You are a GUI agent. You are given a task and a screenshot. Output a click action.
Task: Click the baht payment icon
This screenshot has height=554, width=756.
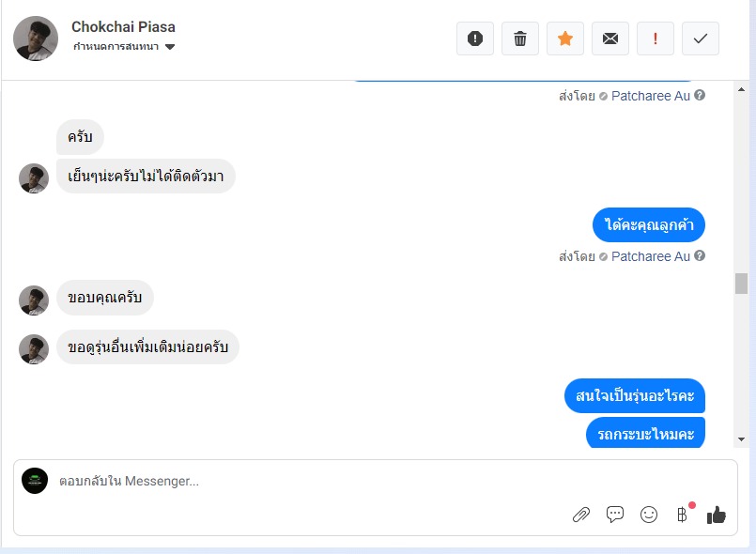pyautogui.click(x=683, y=514)
